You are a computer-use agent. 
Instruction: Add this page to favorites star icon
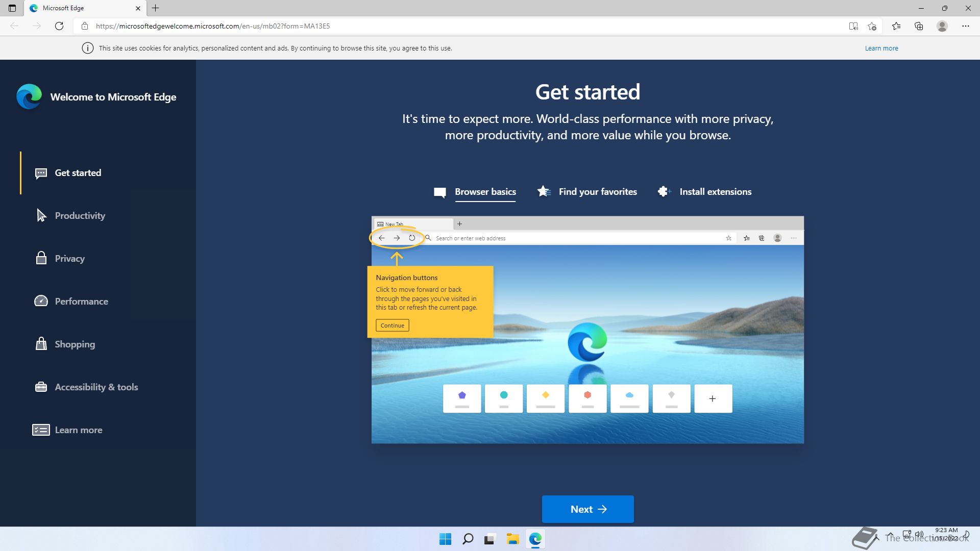[872, 26]
